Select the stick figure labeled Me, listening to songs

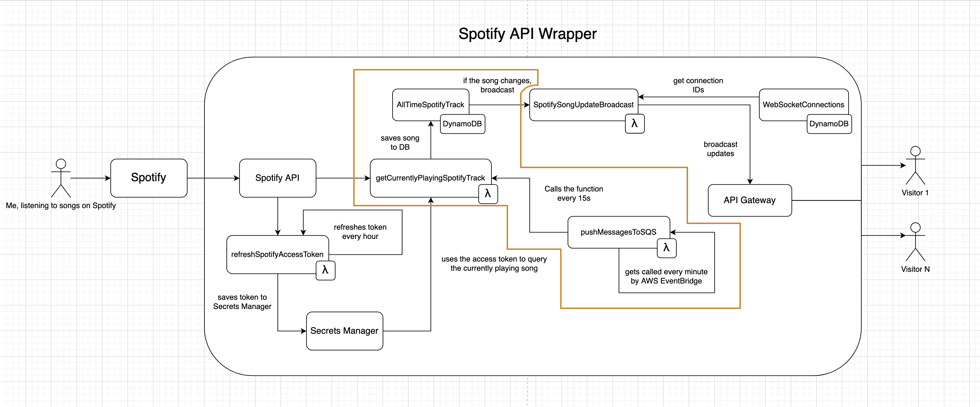pos(61,178)
